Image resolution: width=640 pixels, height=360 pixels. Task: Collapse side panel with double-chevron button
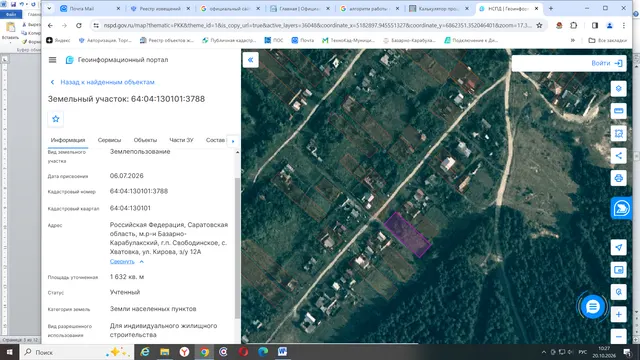251,60
